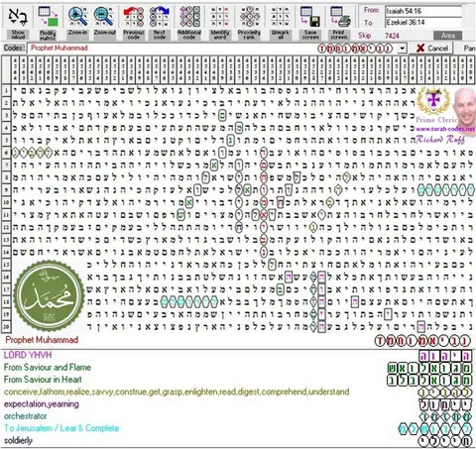Click the Proximity rank icon
This screenshot has height=449, width=476.
click(x=249, y=17)
